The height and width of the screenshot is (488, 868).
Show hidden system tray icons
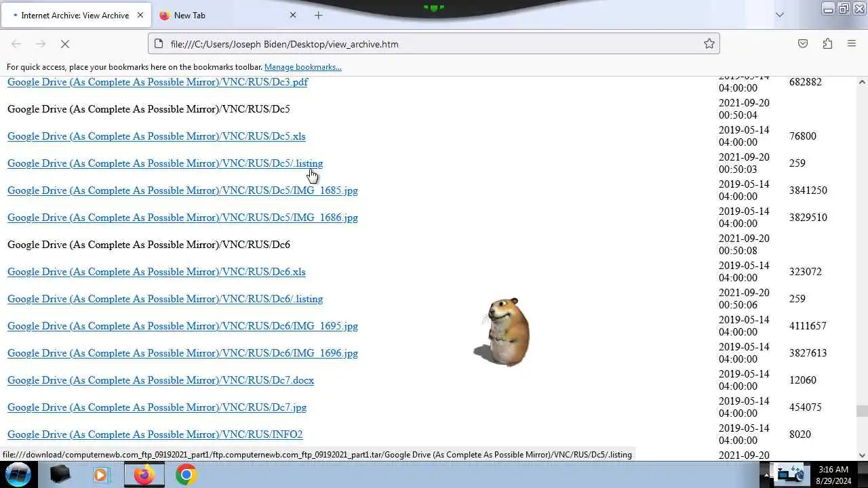click(767, 475)
